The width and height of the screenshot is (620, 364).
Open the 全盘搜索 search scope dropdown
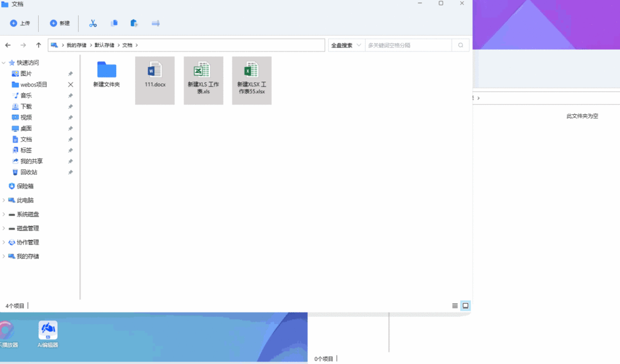[346, 45]
